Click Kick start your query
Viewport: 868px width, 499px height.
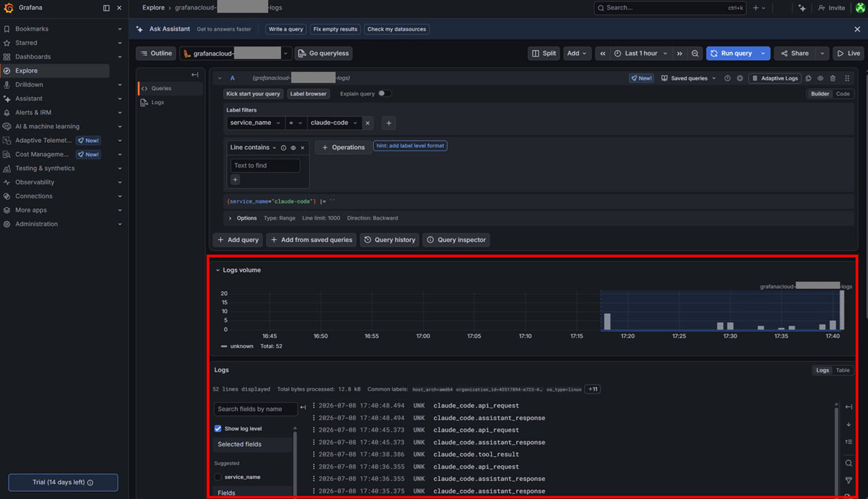tap(253, 94)
